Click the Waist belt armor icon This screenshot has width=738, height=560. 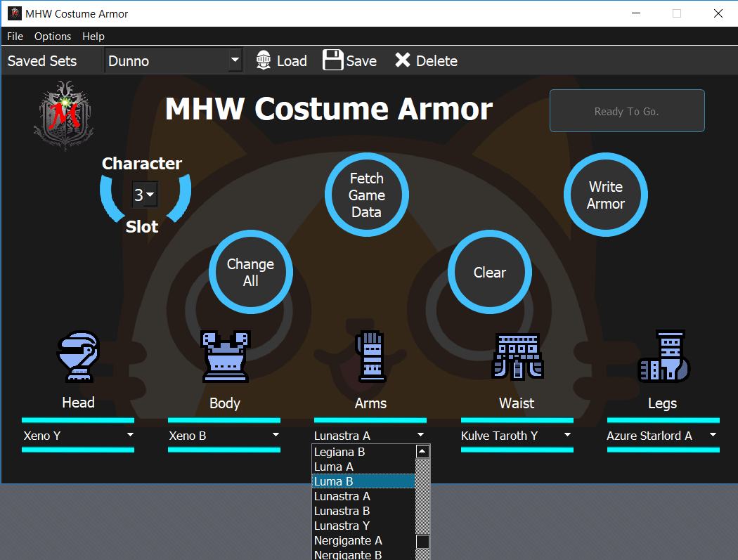click(517, 356)
